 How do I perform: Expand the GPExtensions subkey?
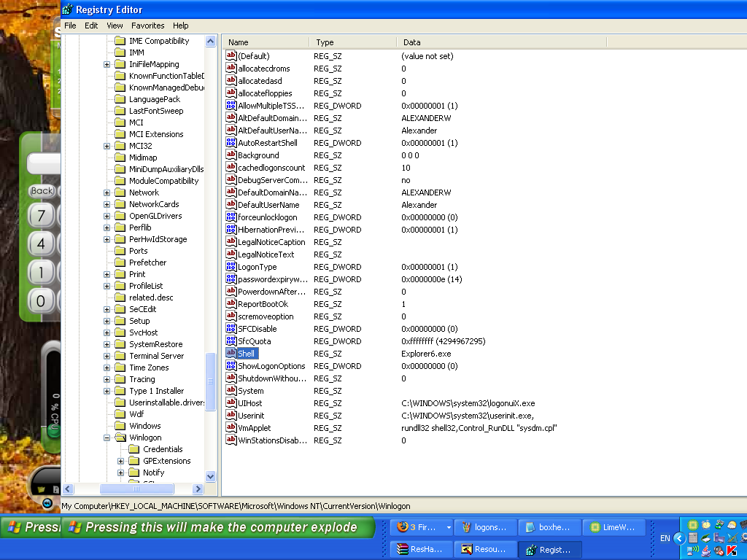click(121, 461)
